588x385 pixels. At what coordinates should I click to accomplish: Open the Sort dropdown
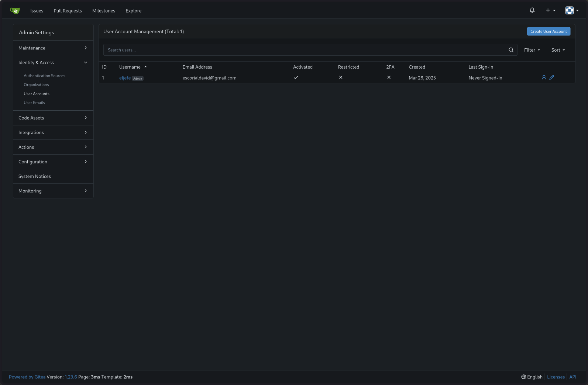click(558, 50)
